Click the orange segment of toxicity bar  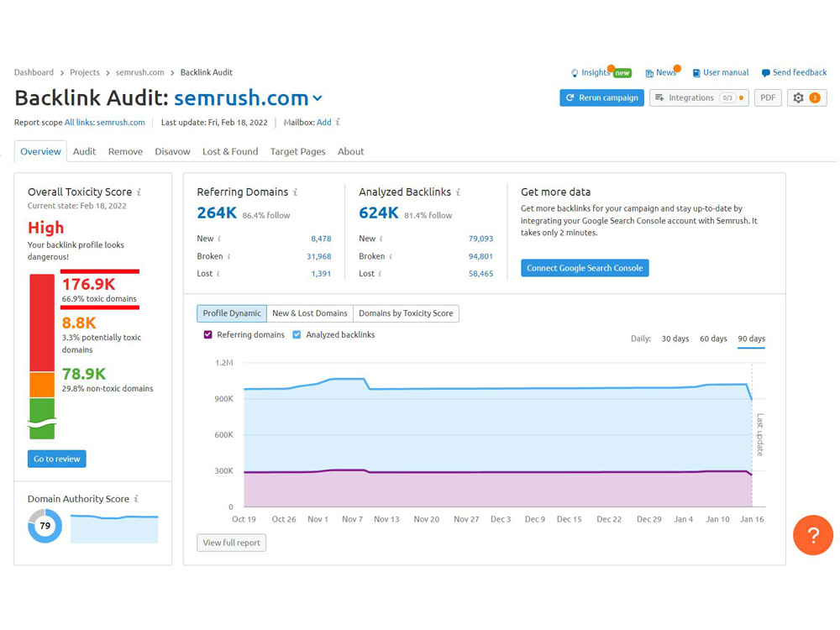pyautogui.click(x=42, y=386)
